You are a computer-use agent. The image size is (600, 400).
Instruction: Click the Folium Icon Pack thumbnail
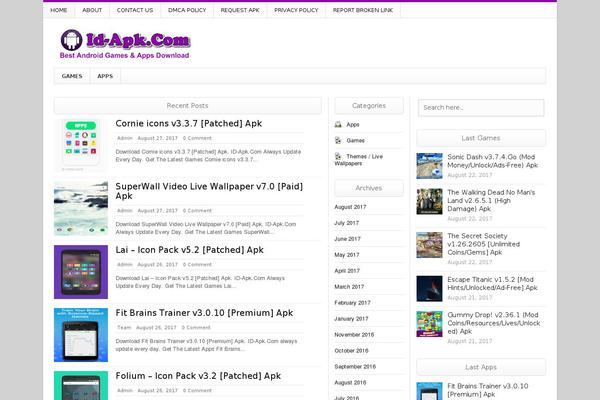[81, 385]
